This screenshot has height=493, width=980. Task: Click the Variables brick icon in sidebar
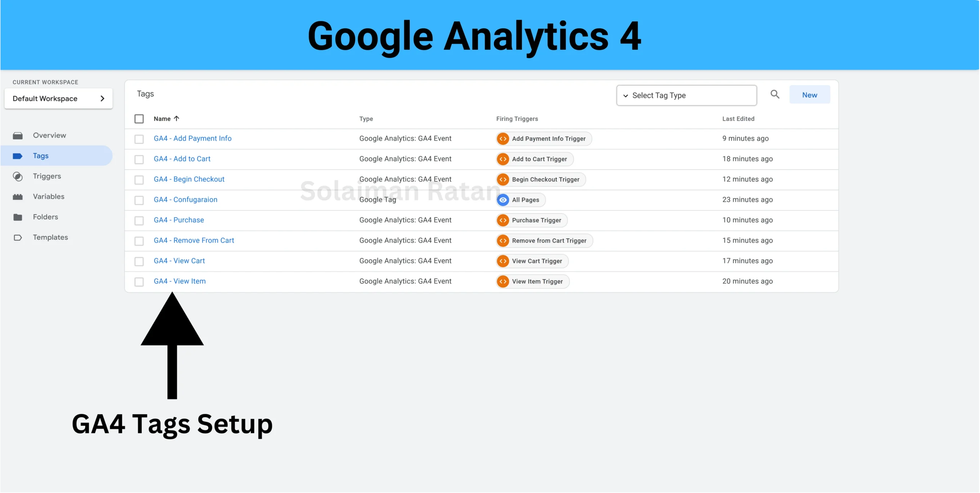coord(18,197)
